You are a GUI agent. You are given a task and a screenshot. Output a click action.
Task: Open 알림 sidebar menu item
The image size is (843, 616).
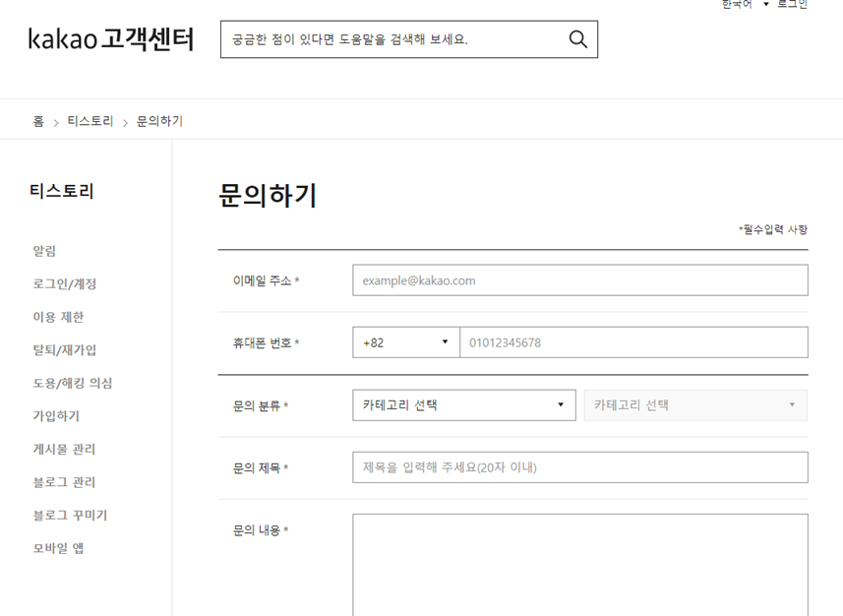point(44,251)
